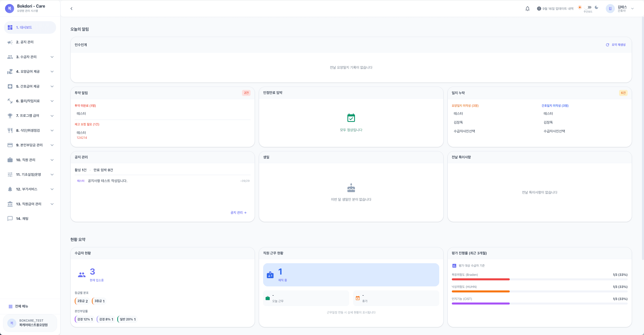Click the sidebar collapse back arrow
This screenshot has width=644, height=335.
click(x=71, y=9)
